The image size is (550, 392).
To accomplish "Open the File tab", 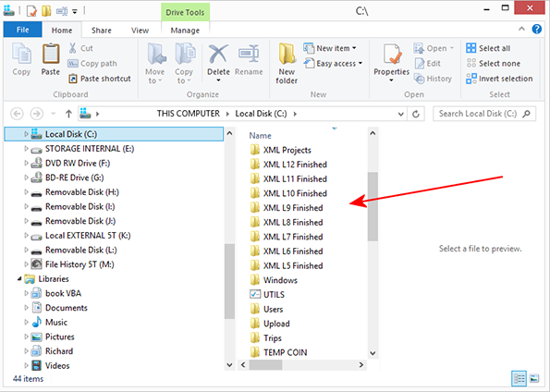I will [23, 30].
